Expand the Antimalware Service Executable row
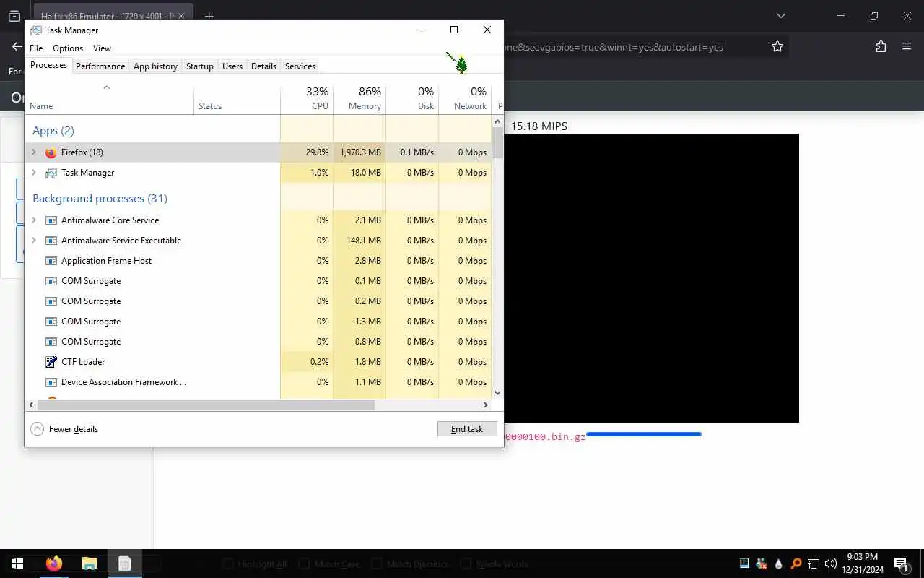This screenshot has width=924, height=578. [x=33, y=241]
